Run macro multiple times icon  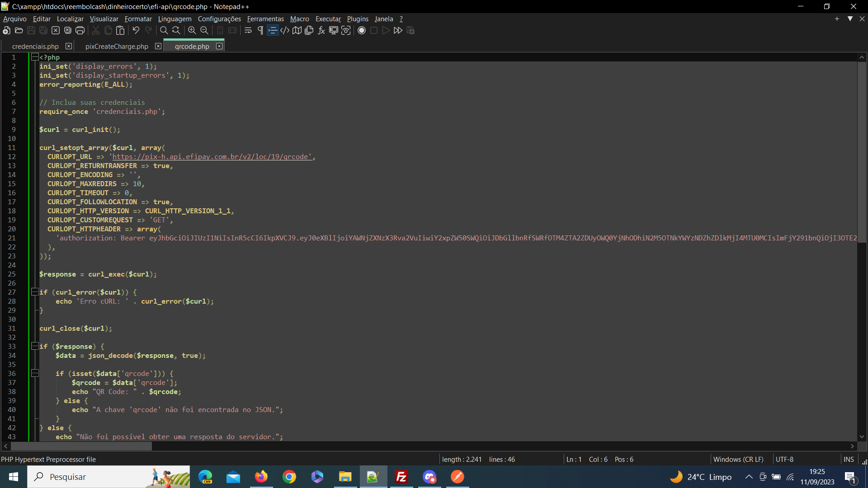click(398, 30)
